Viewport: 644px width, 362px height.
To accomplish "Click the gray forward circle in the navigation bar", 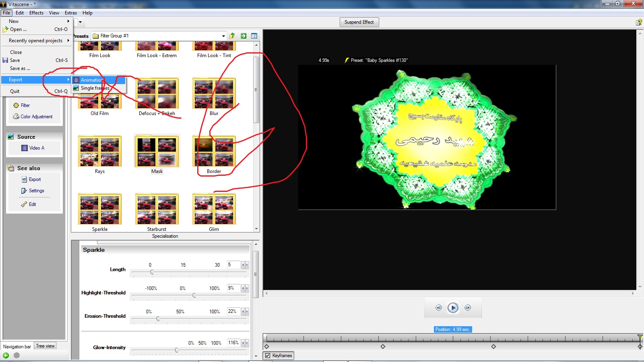I will click(x=17, y=355).
